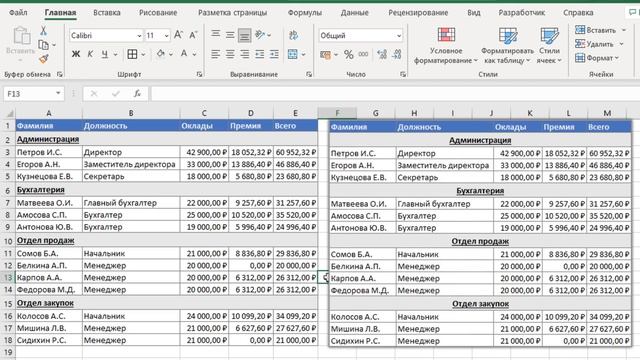Click the Increase Indent icon

point(274,54)
